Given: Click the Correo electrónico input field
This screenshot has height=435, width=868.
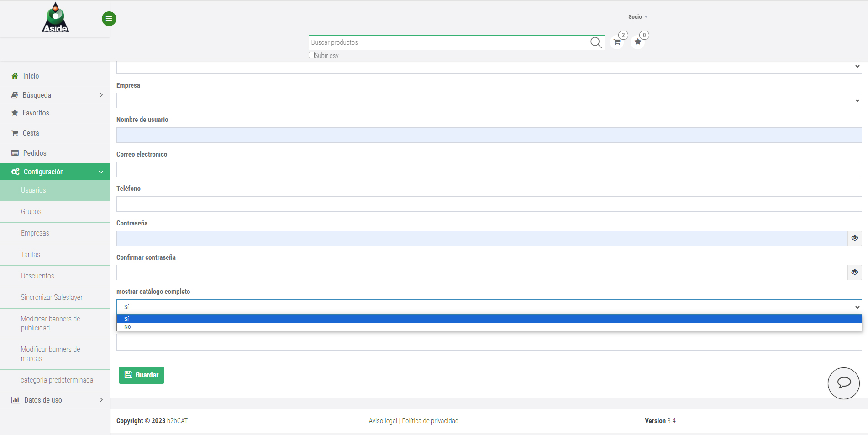Looking at the screenshot, I should 489,169.
